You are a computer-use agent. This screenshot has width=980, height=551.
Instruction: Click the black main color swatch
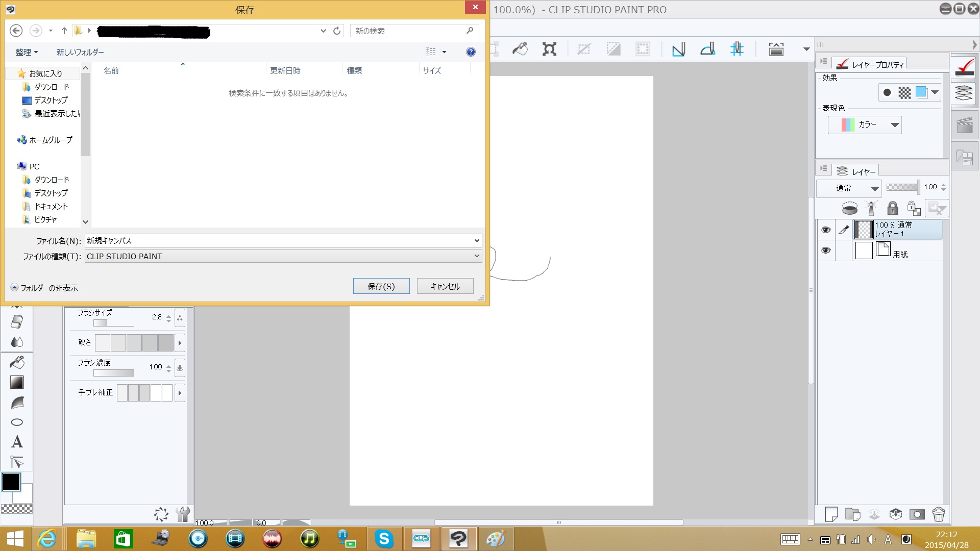[11, 482]
